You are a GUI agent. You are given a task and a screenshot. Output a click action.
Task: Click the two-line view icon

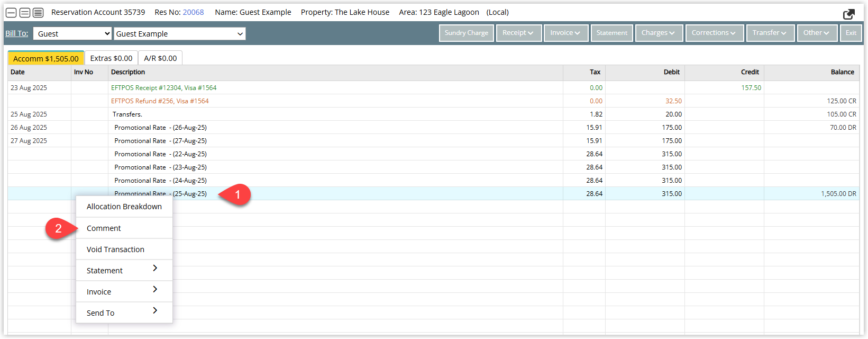[x=25, y=12]
